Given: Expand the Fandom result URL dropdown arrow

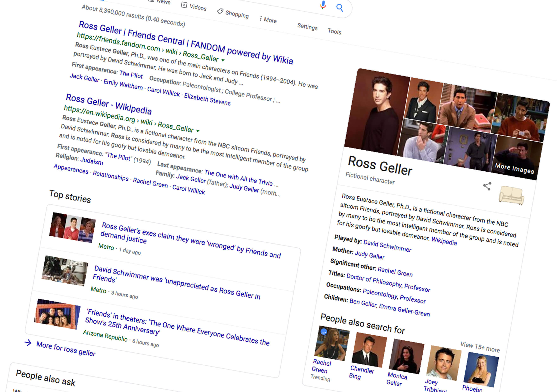Looking at the screenshot, I should (x=223, y=60).
